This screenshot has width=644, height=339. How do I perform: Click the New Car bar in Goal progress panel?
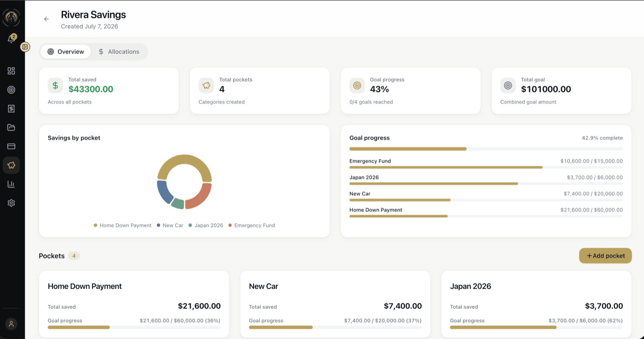point(486,200)
